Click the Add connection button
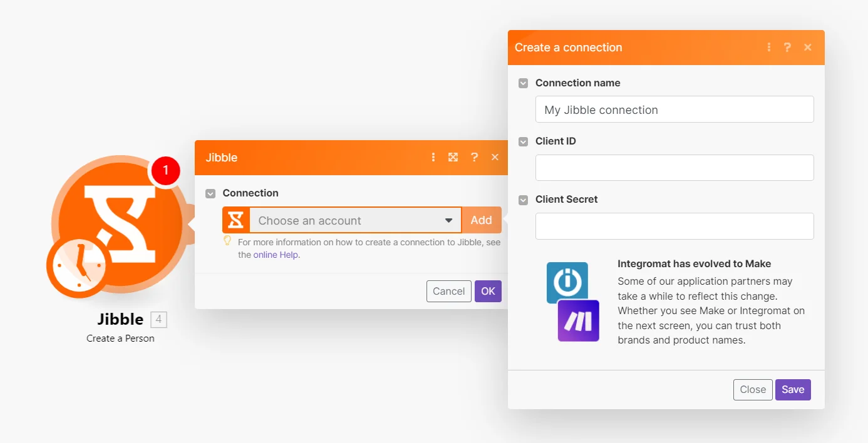 tap(482, 220)
